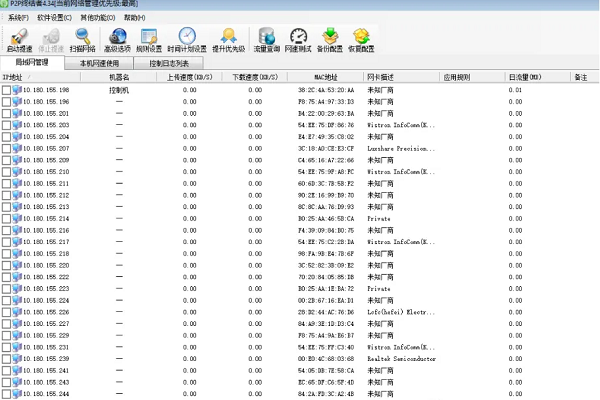The width and height of the screenshot is (600, 400).
Task: Click the 恢复配置 restore configuration icon
Action: click(361, 38)
